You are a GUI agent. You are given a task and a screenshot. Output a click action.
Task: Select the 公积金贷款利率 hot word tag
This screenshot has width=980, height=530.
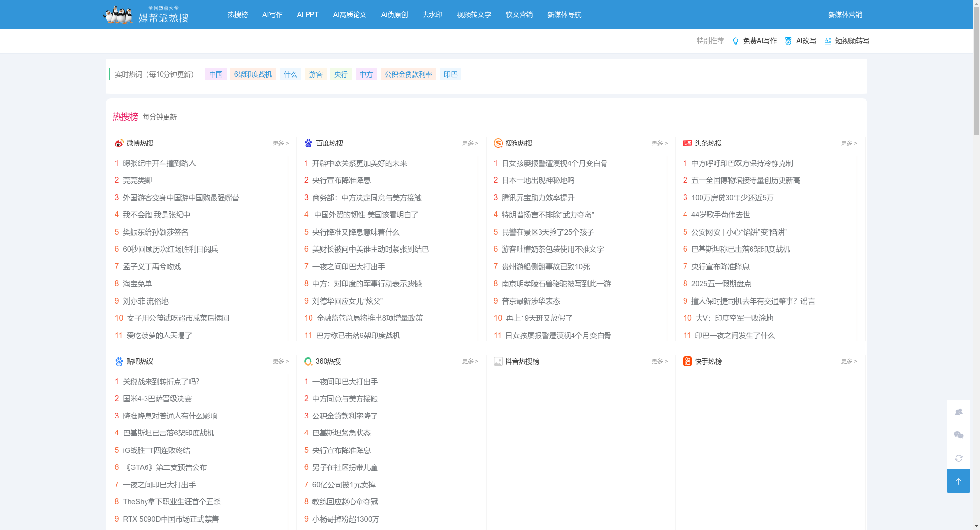(x=408, y=74)
